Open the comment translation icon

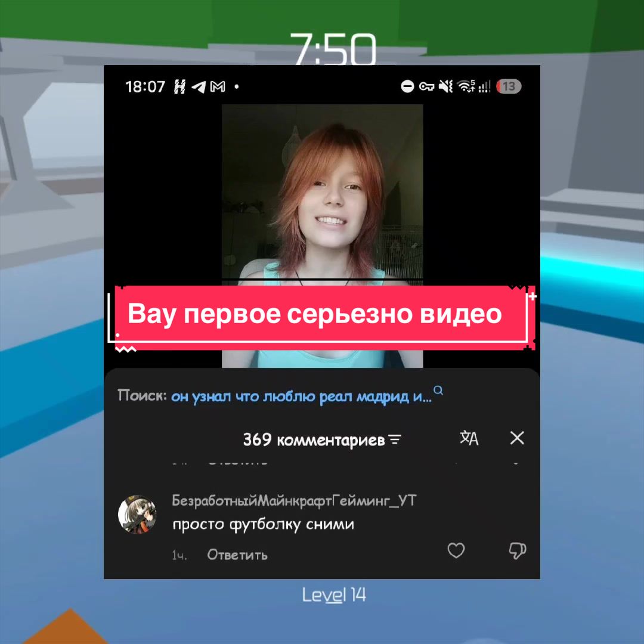tap(469, 438)
